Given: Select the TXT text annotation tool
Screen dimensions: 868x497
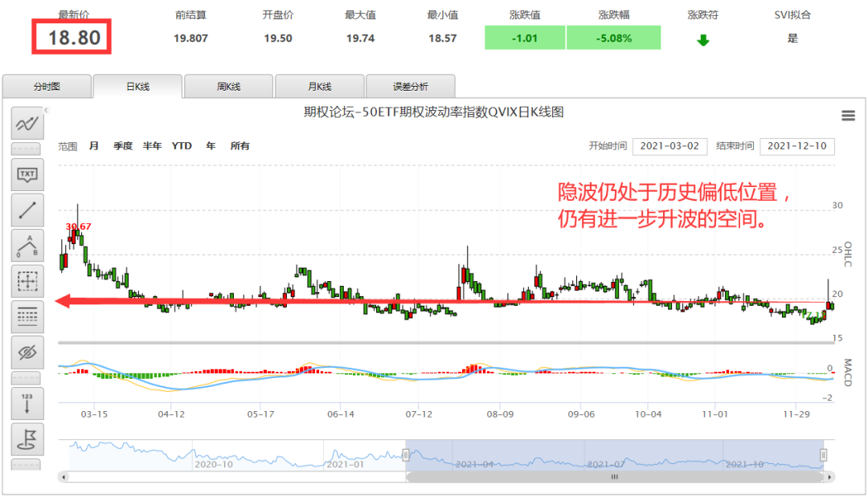Looking at the screenshot, I should [x=27, y=173].
